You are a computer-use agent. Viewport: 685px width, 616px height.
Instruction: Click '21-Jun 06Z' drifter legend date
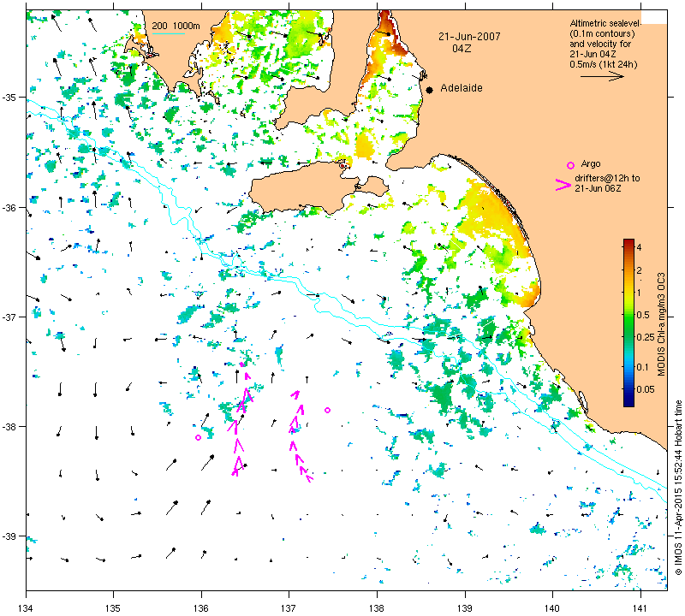point(598,188)
